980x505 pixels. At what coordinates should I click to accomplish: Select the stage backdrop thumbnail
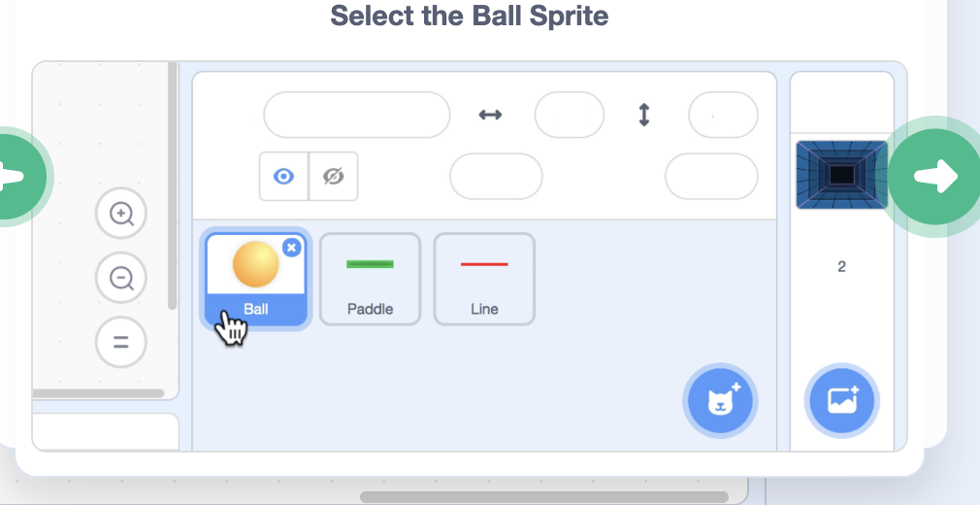(841, 175)
